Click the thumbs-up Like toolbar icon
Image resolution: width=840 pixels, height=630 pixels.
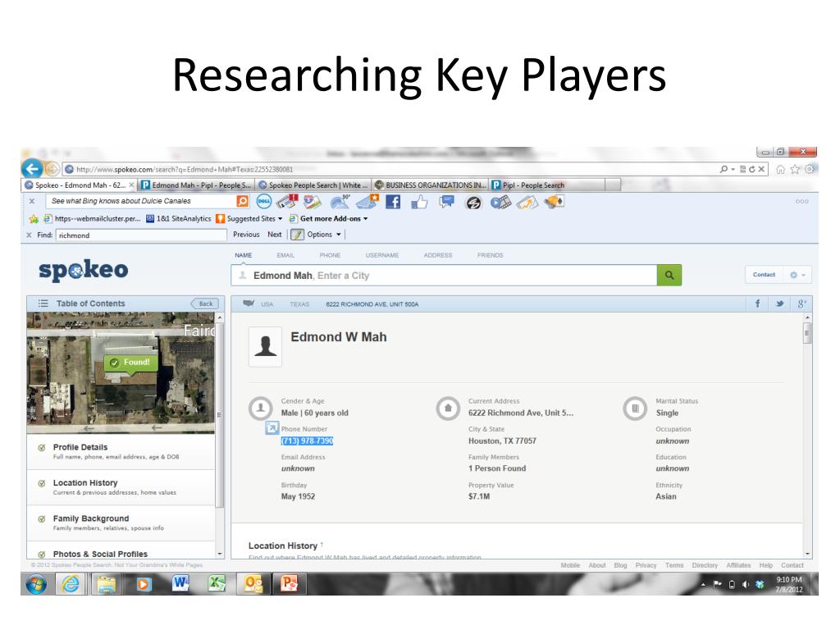tap(419, 202)
